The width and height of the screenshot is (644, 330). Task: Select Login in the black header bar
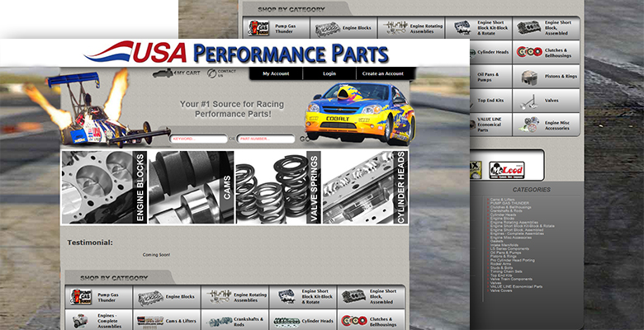[x=329, y=73]
